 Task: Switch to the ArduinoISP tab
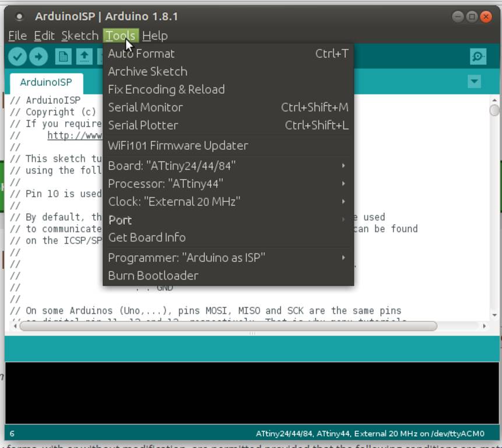pos(47,83)
